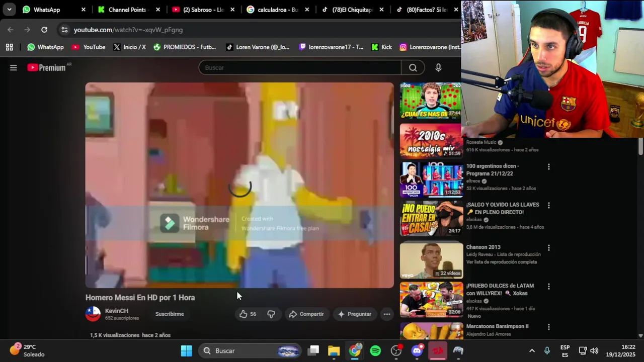Open options menu for 'Chanson 2013' playlist
The image size is (644, 362).
(x=548, y=247)
